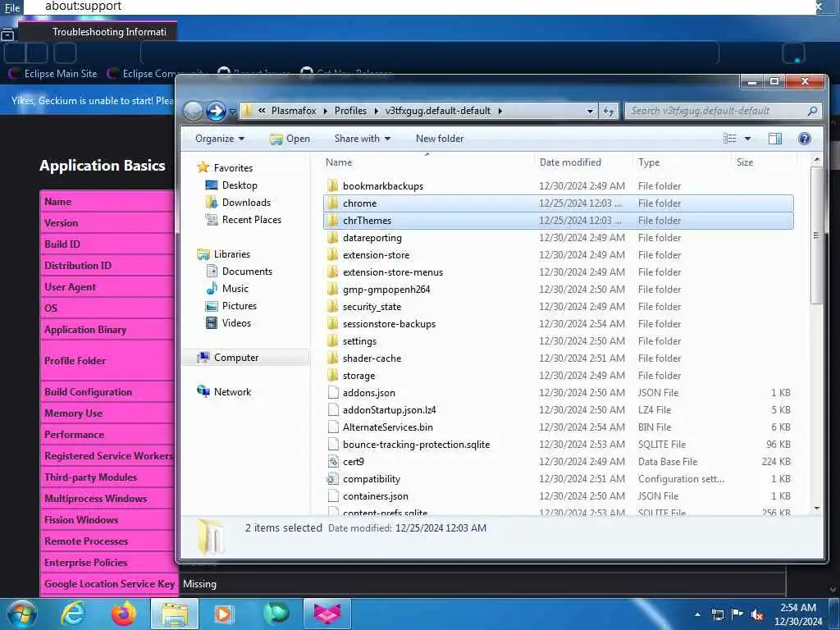Switch to Troubleshooting Information browser tab
Screen dimensions: 840x630
(x=98, y=32)
